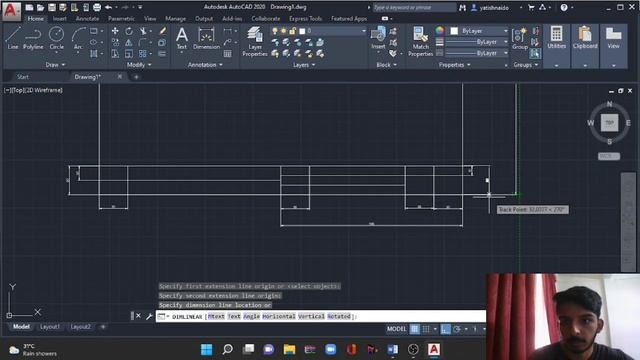Screen dimensions: 640x360
Task: Open the AutoCAD application menu
Action: [11, 11]
